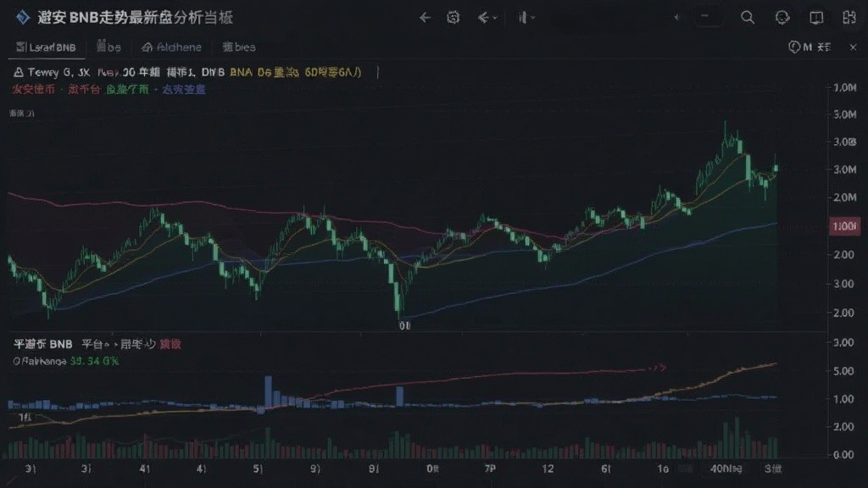Screen dimensions: 868x488
Task: Click the '1' marker label in lower pane left
Action: (x=25, y=417)
